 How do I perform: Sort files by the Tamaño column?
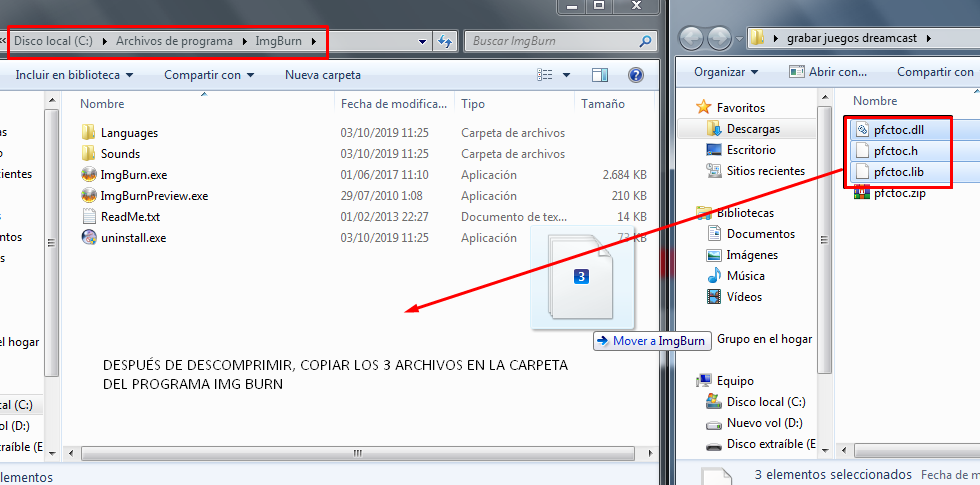(602, 104)
